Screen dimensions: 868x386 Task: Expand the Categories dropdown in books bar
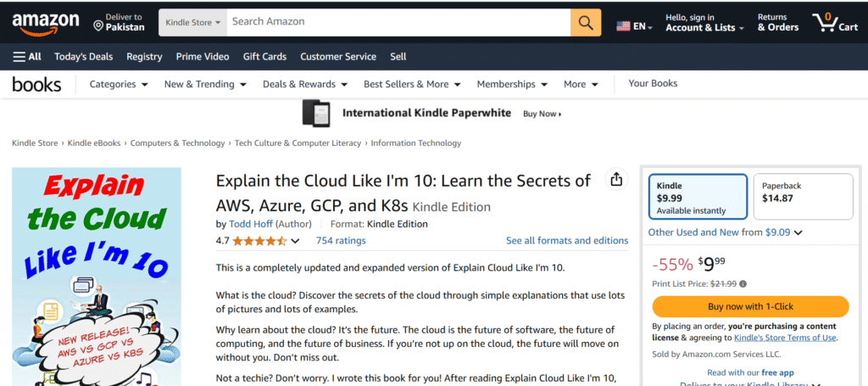pos(119,84)
